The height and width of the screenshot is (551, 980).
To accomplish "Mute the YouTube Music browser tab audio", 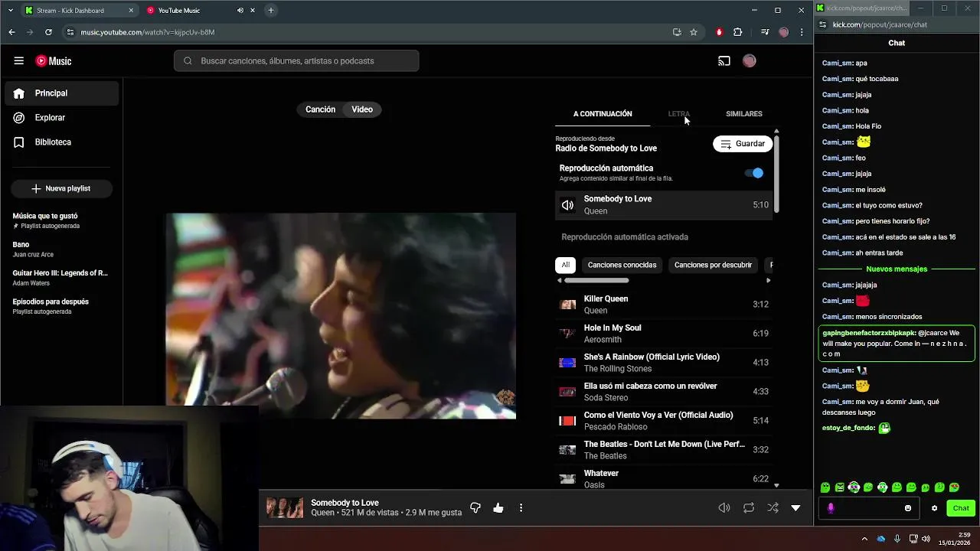I will (240, 11).
